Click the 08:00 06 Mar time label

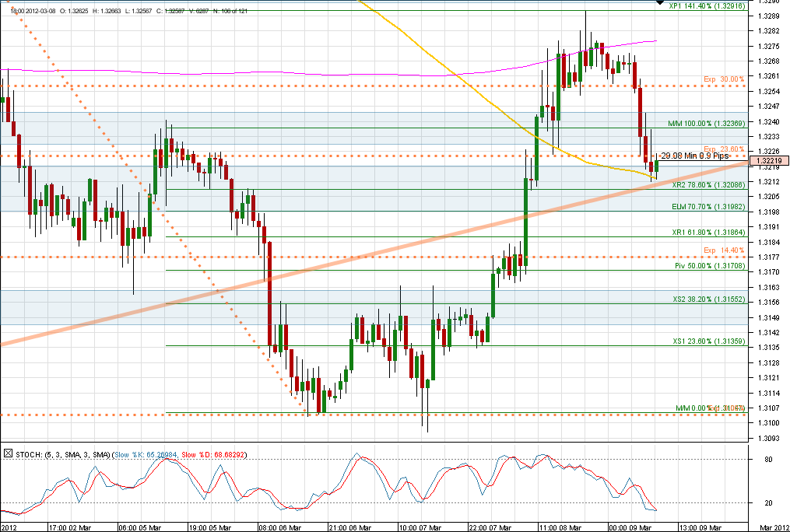(x=279, y=527)
